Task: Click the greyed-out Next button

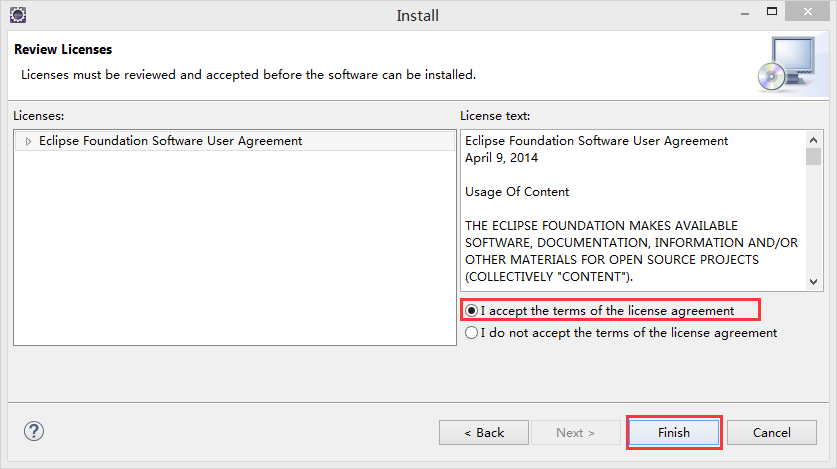Action: (x=575, y=433)
